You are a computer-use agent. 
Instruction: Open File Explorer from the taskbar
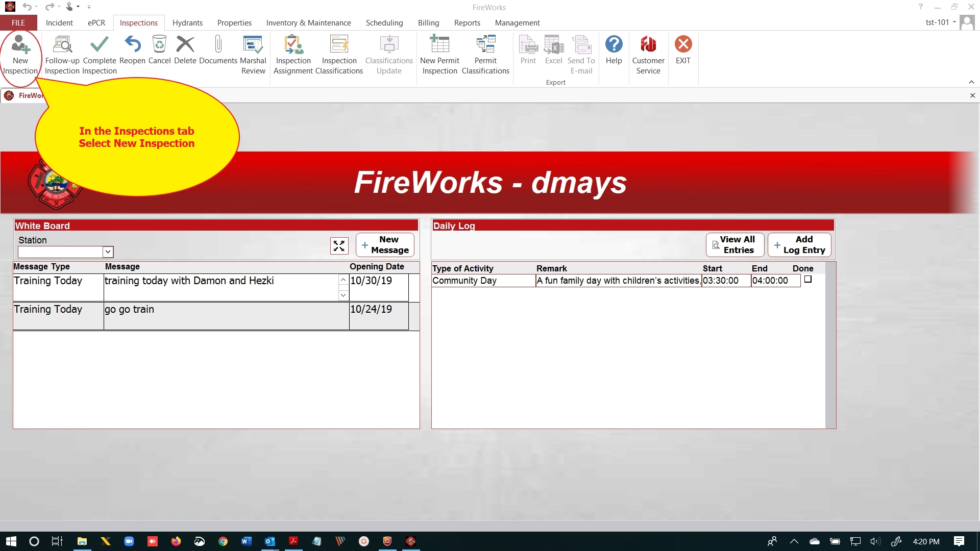coord(82,541)
